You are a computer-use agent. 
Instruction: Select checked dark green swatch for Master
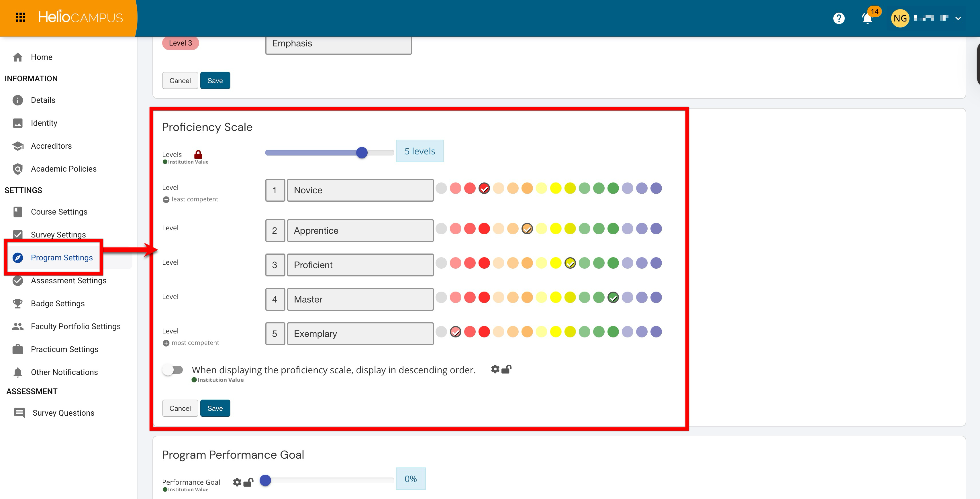[613, 297]
